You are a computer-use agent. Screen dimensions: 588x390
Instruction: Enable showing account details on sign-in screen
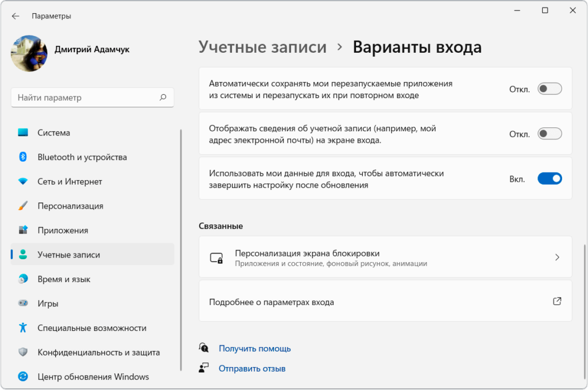coord(549,134)
